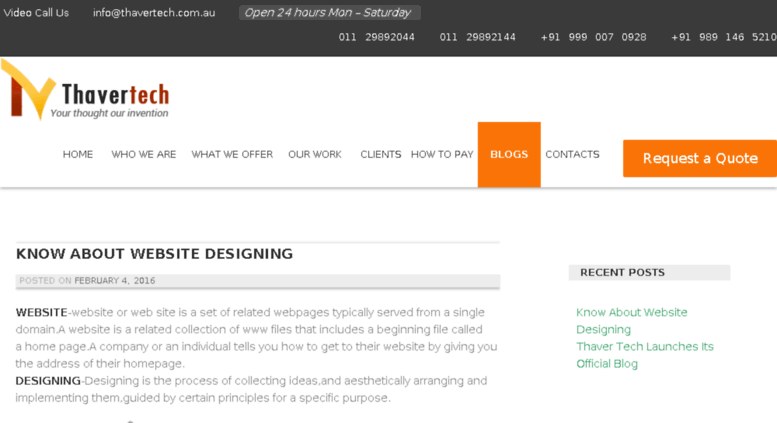Click the bold DESIGNING word in article
This screenshot has width=777, height=423.
pos(48,381)
